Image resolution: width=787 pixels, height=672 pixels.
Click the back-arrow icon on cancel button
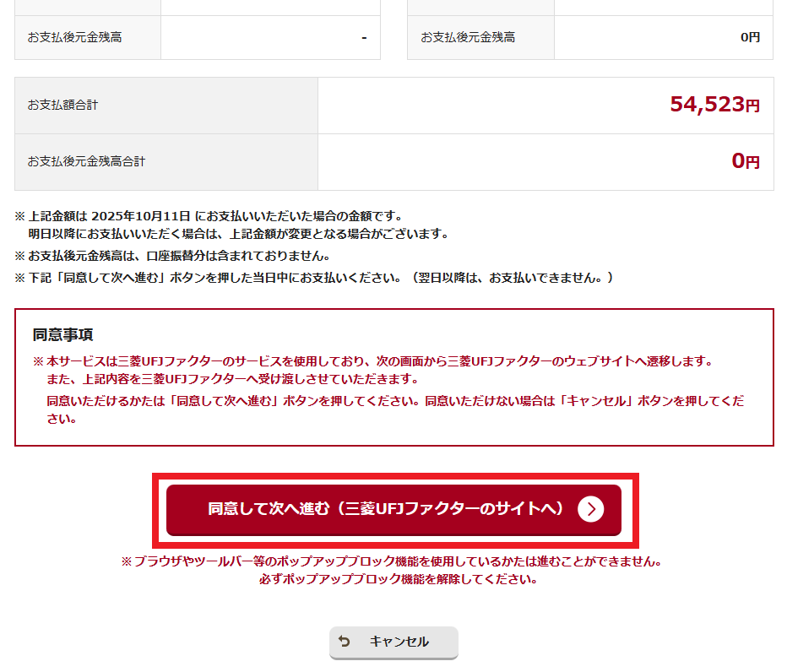(343, 642)
